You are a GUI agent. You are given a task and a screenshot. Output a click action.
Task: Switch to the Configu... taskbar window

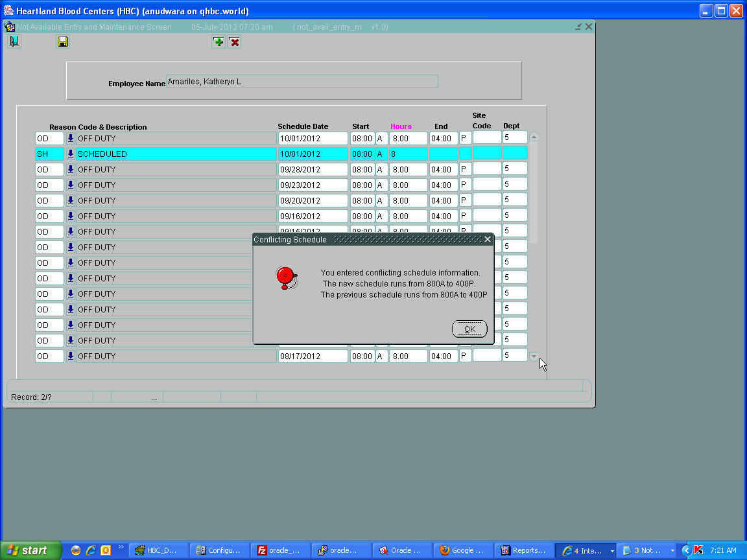click(x=220, y=550)
